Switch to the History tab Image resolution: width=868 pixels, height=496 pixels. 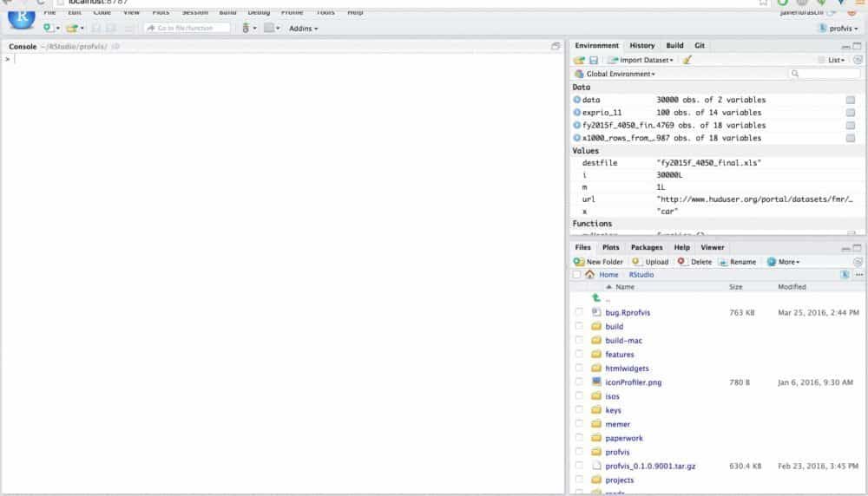(642, 45)
